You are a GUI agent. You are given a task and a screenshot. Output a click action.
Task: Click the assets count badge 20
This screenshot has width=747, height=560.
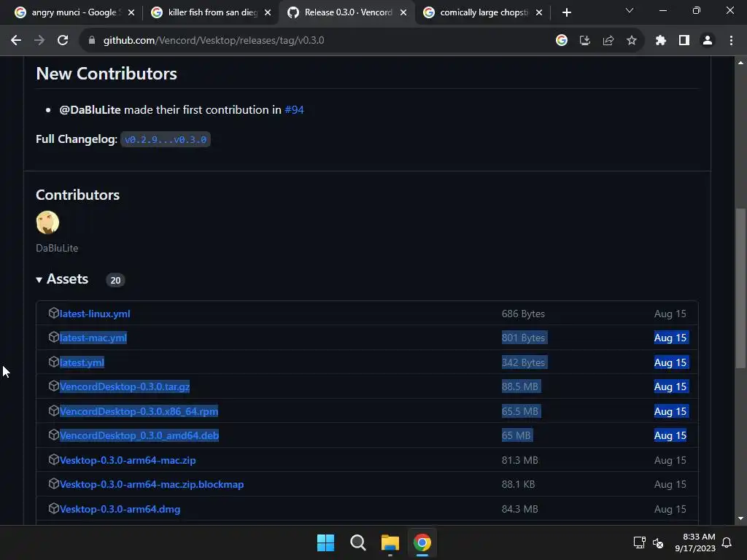tap(115, 281)
